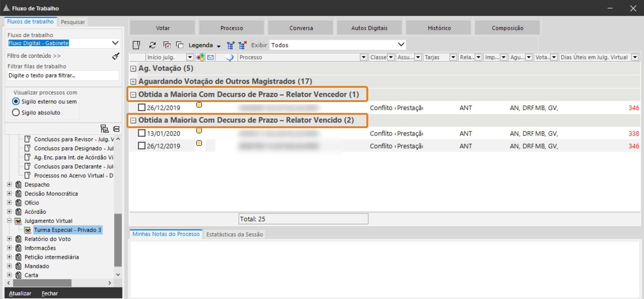Check the 13/01/2020 process row checkbox
Image resolution: width=644 pixels, height=299 pixels.
click(142, 133)
